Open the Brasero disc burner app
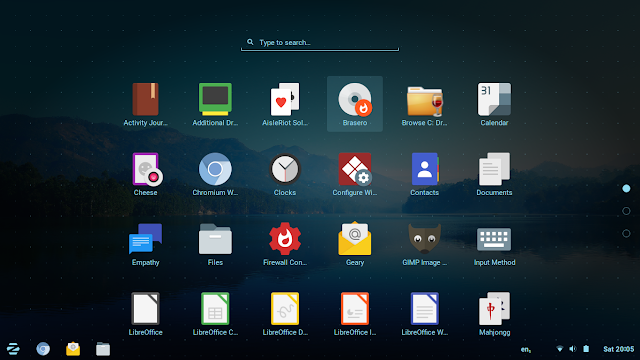Viewport: 640px width, 360px height. coord(355,104)
